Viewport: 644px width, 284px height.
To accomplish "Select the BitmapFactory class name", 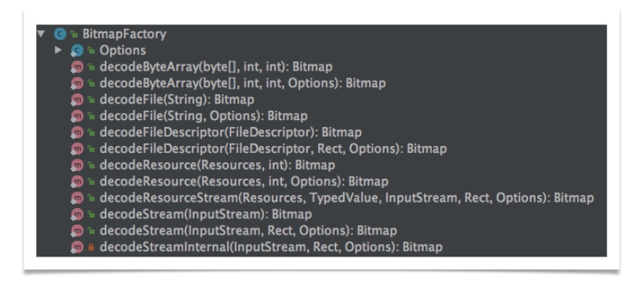I will 125,34.
